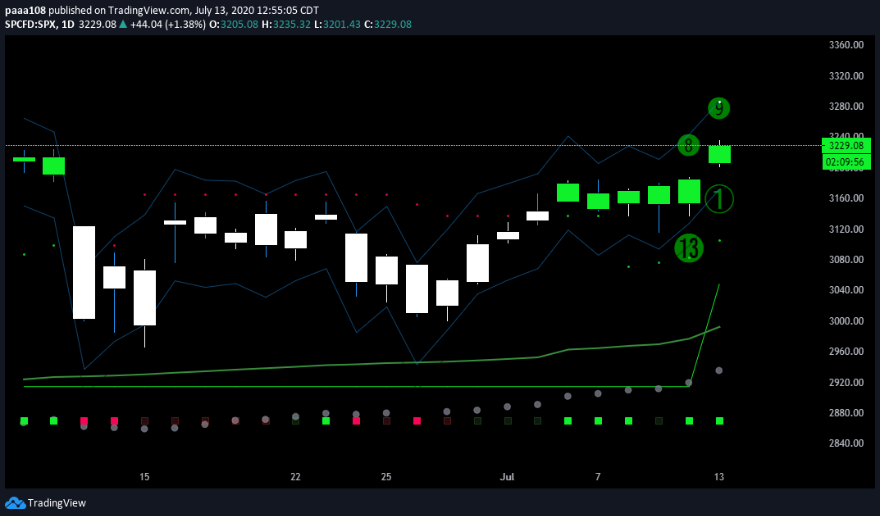Click the 3360.00 price axis label
The image size is (880, 516).
click(x=846, y=45)
